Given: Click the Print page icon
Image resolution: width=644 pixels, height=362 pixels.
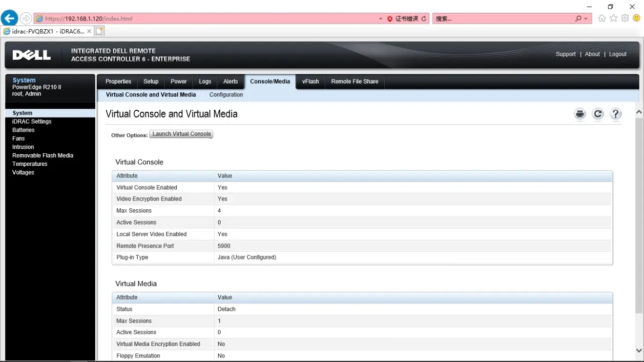Looking at the screenshot, I should coord(580,114).
